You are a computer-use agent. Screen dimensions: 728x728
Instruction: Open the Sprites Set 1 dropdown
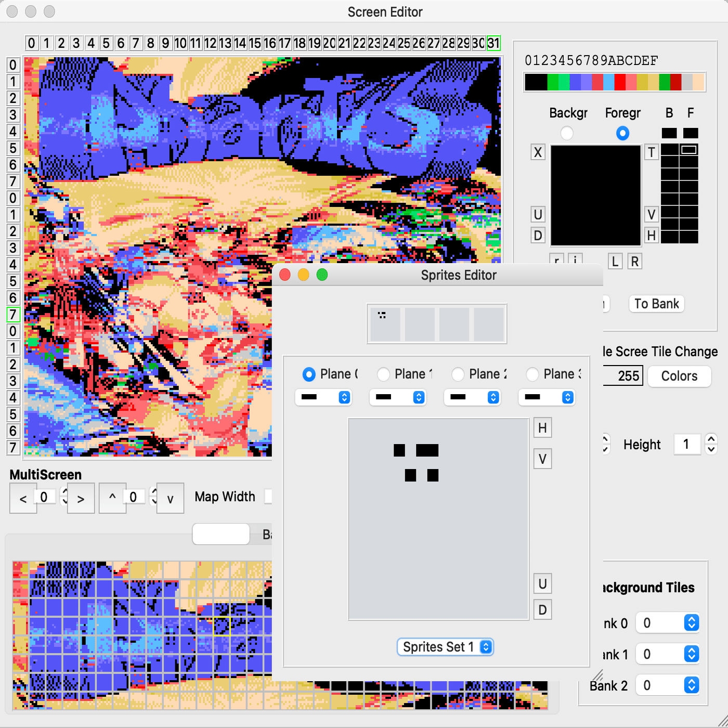point(445,647)
